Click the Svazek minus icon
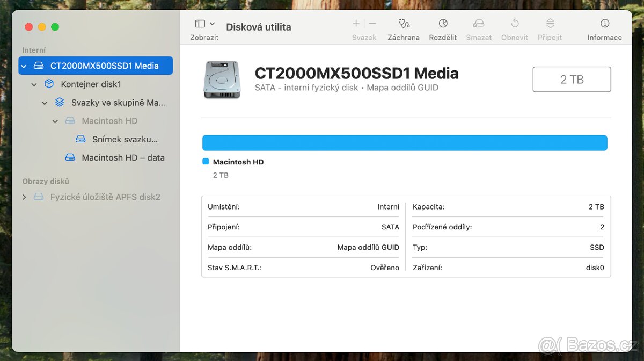Screen dimensions: 644x361 [x=372, y=24]
